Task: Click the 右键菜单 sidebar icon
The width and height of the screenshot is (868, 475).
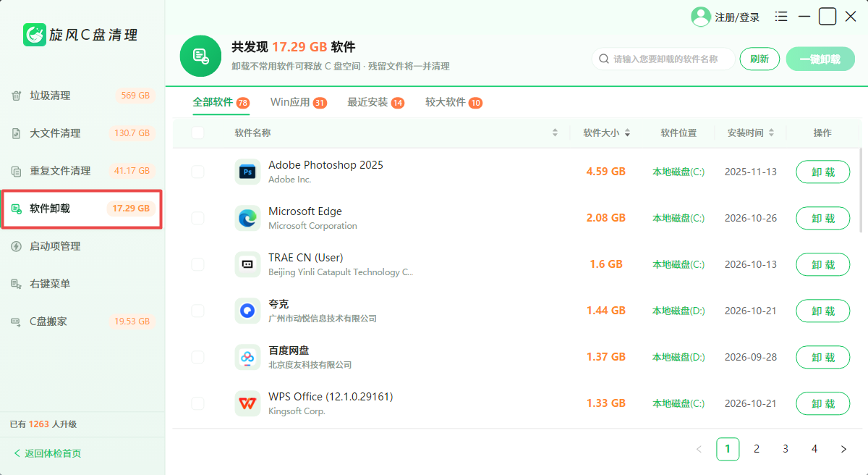Action: pos(16,284)
